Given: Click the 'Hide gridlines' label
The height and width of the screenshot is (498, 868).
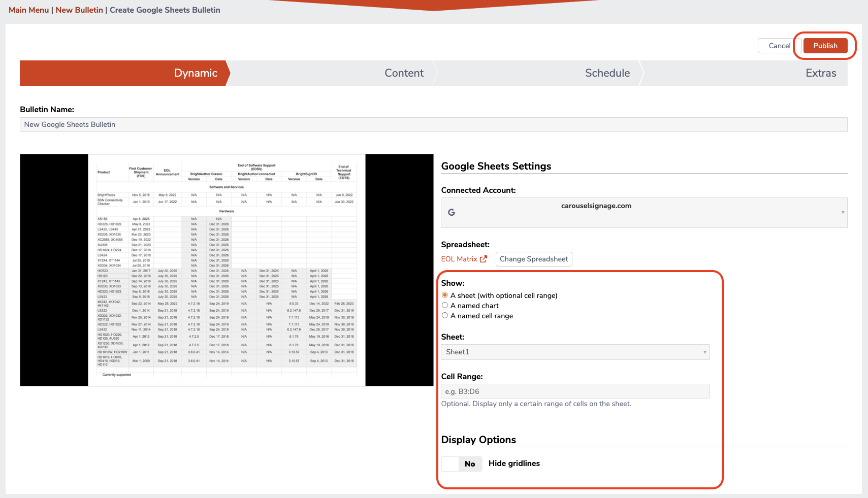Looking at the screenshot, I should point(514,463).
